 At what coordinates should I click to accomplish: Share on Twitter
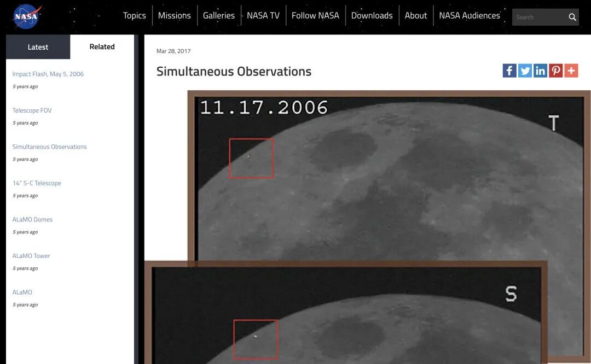pyautogui.click(x=525, y=71)
